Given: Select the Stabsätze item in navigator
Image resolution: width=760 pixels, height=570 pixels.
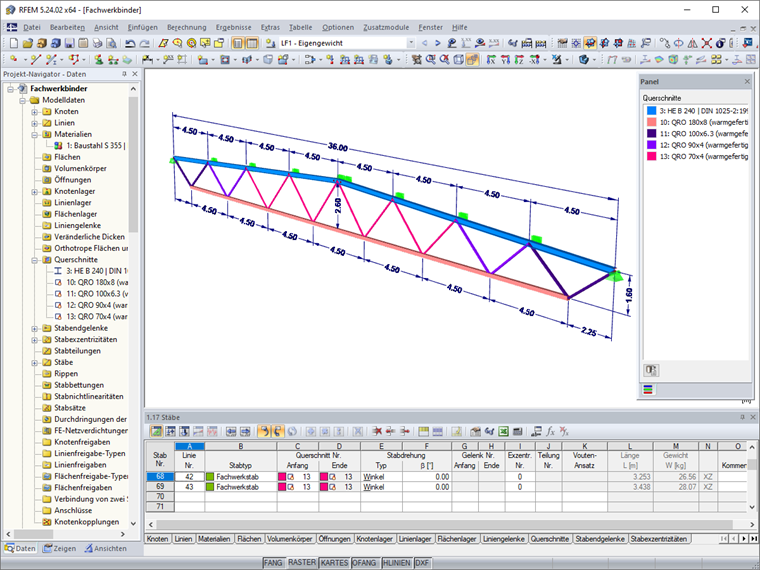Looking at the screenshot, I should coord(70,408).
